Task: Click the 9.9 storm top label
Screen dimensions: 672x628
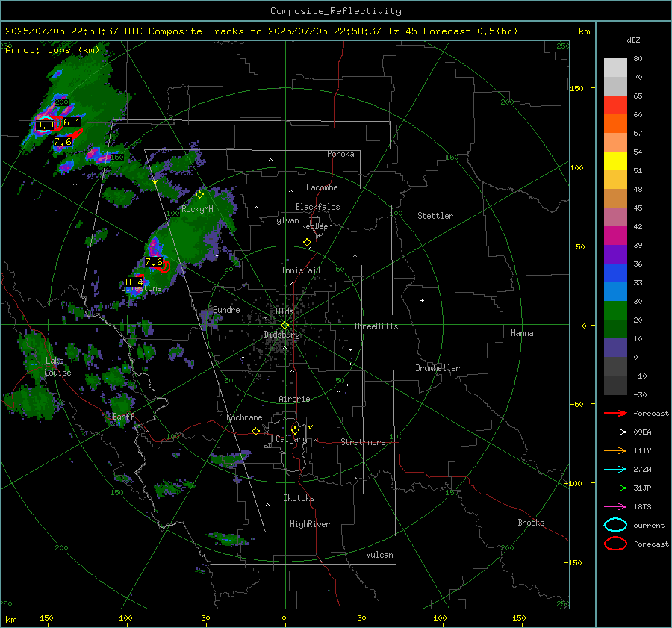Action: 45,125
